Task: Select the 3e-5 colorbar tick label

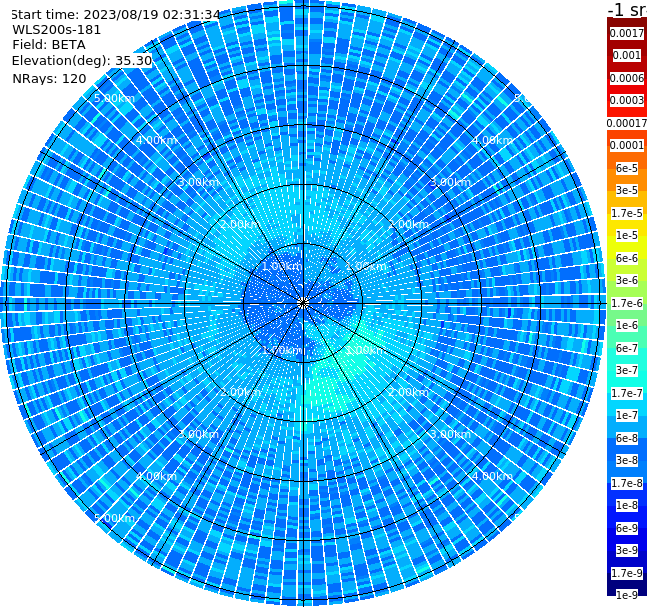Action: [627, 190]
